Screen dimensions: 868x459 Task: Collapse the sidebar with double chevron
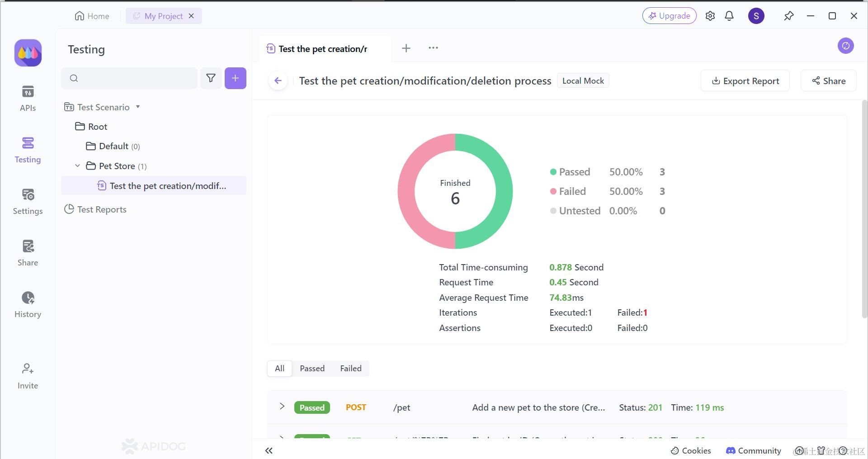269,450
